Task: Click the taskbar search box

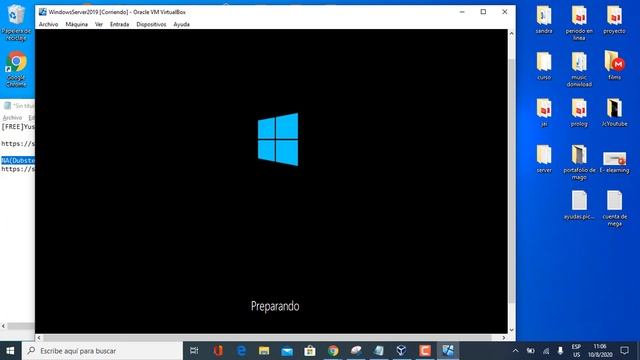Action: click(102, 351)
